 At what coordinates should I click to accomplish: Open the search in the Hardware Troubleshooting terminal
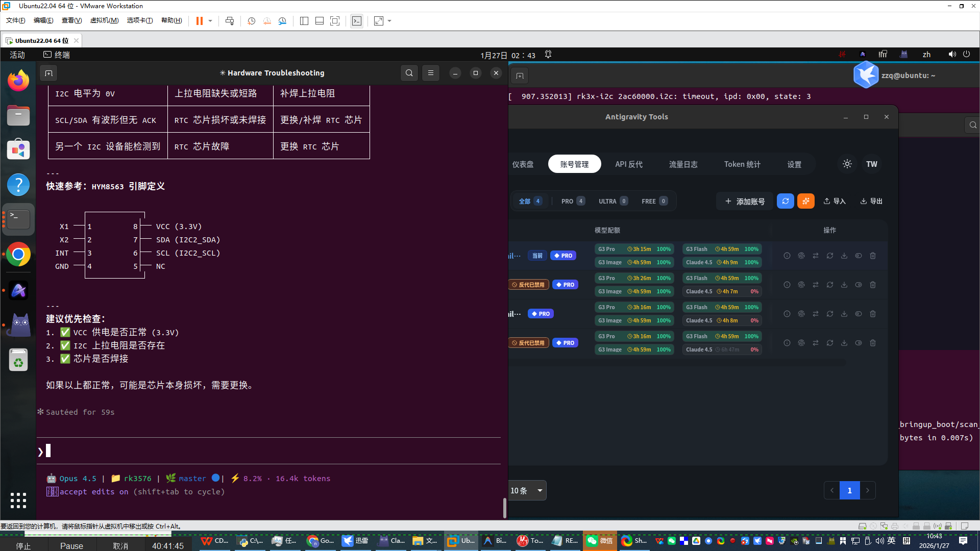pos(409,73)
